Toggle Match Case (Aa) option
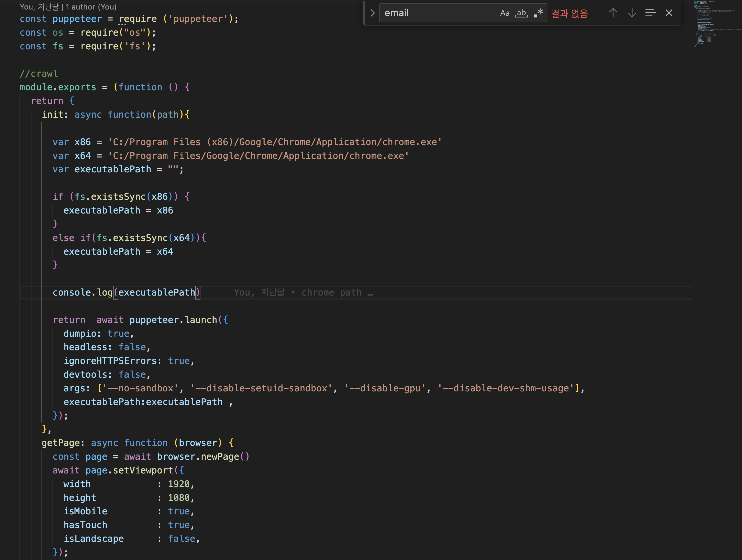The image size is (742, 560). (x=505, y=13)
